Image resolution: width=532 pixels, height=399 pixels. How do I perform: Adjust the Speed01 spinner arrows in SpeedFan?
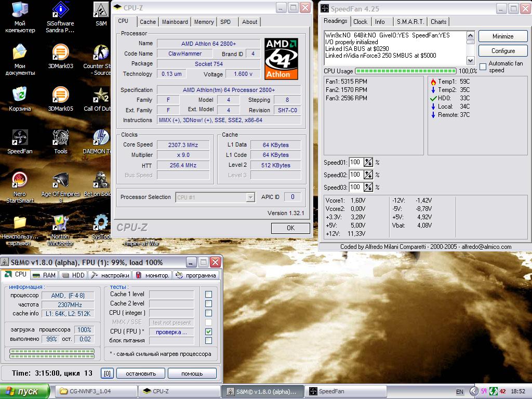368,162
